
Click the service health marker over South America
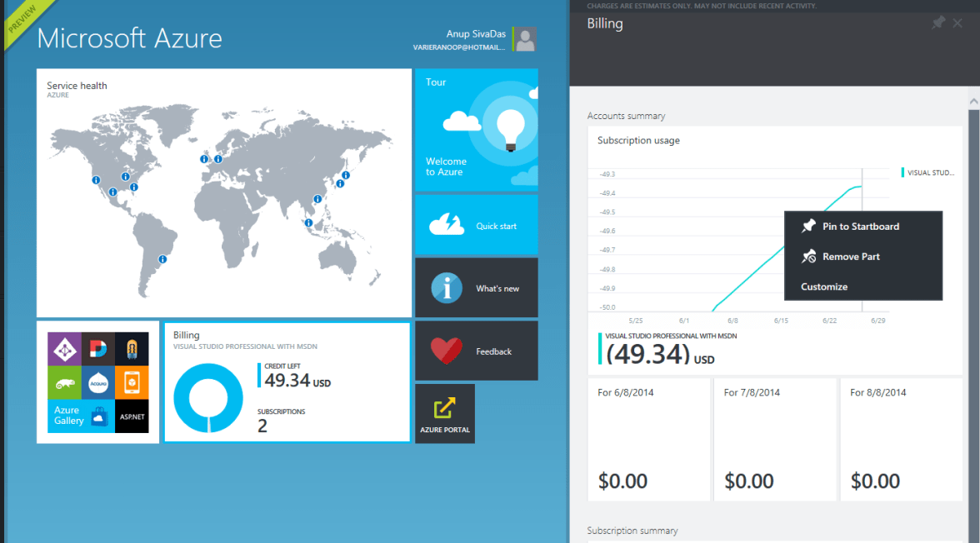pos(163,261)
